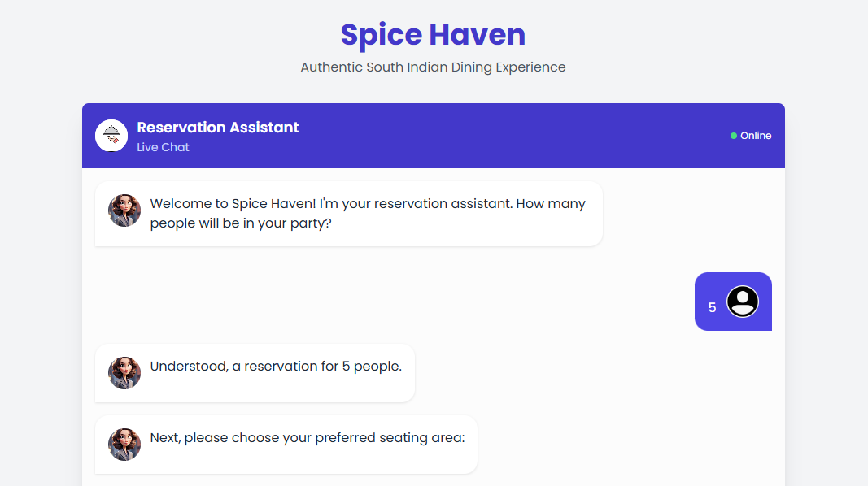The height and width of the screenshot is (486, 868).
Task: Select the Understood reservation for 5 people message
Action: point(255,373)
